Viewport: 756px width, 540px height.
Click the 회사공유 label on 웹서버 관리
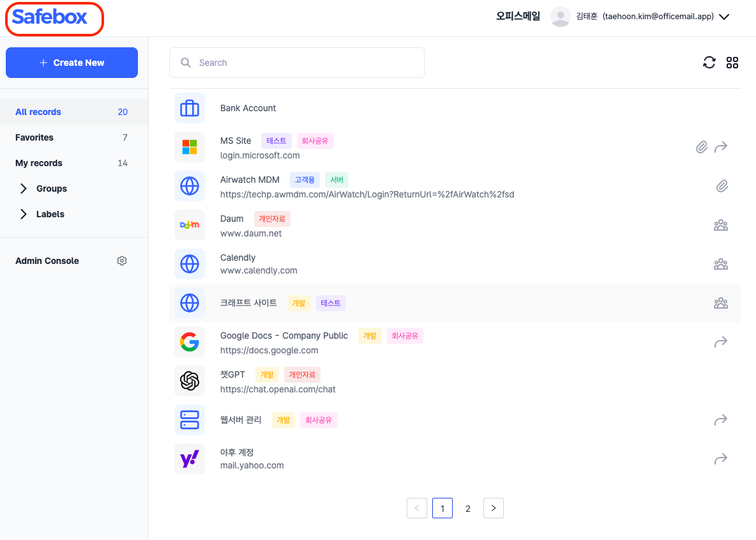(319, 420)
